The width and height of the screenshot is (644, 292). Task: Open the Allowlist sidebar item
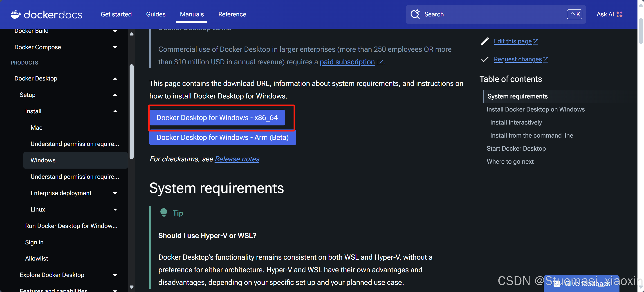click(x=36, y=259)
